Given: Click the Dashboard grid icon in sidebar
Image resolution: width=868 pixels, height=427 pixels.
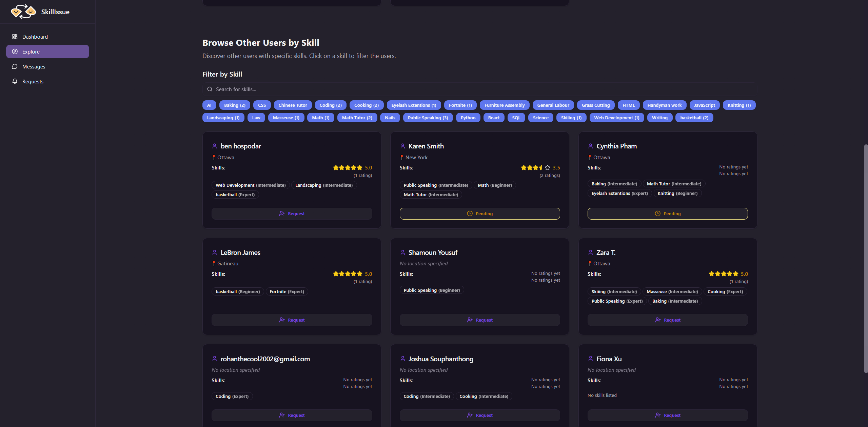Looking at the screenshot, I should click(15, 37).
